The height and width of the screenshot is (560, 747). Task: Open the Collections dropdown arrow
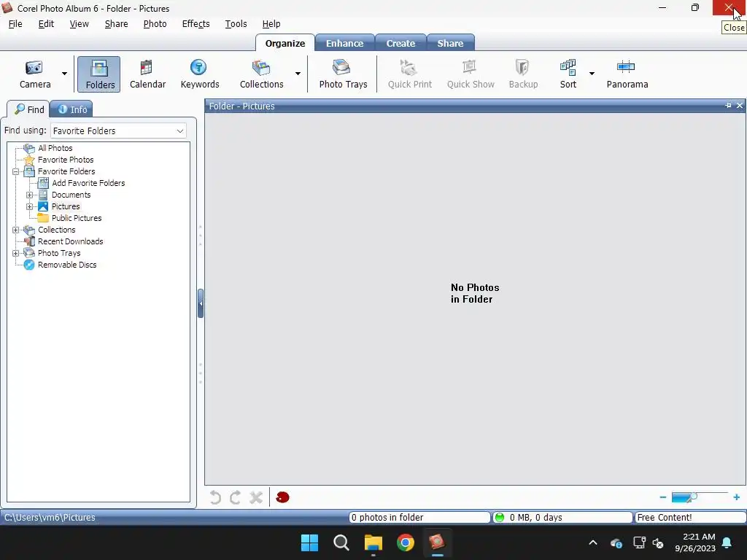click(298, 74)
